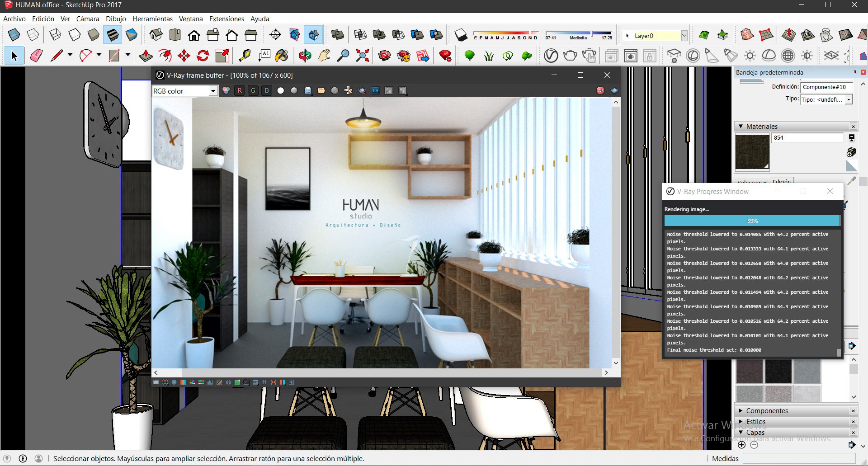Switch to the Edición tab in Materiales

tap(782, 181)
